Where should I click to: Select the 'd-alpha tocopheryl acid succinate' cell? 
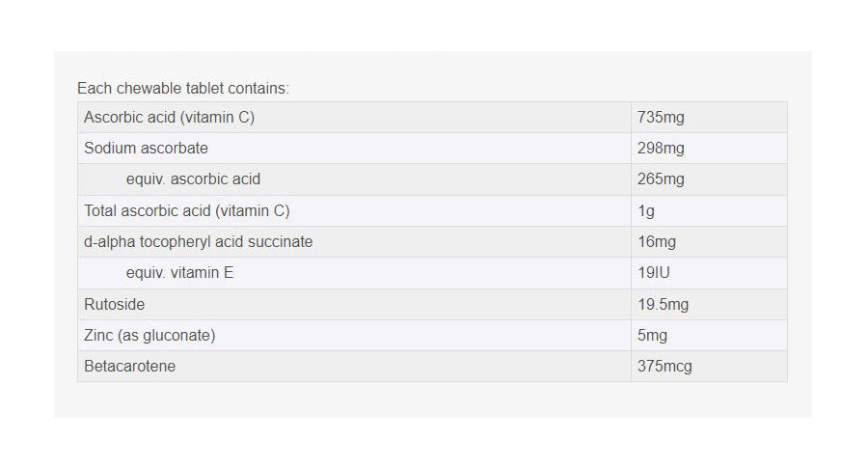click(x=199, y=242)
